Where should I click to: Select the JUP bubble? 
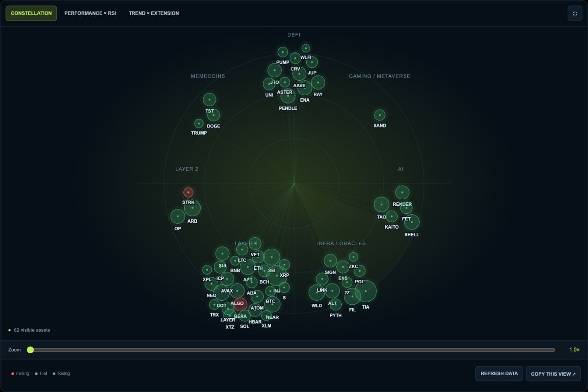(312, 62)
